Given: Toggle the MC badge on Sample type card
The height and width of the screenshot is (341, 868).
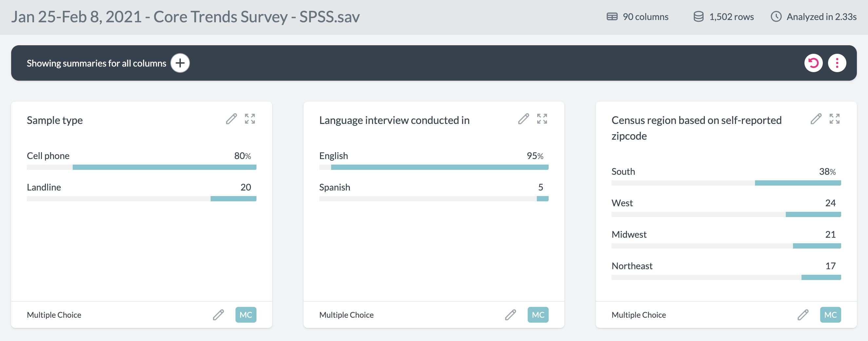Looking at the screenshot, I should [246, 315].
